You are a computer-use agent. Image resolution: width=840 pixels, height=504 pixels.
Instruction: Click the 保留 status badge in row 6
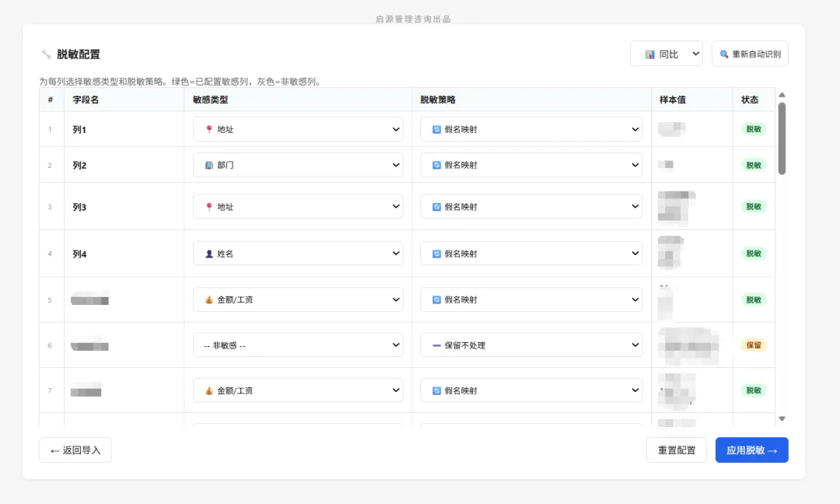[754, 345]
